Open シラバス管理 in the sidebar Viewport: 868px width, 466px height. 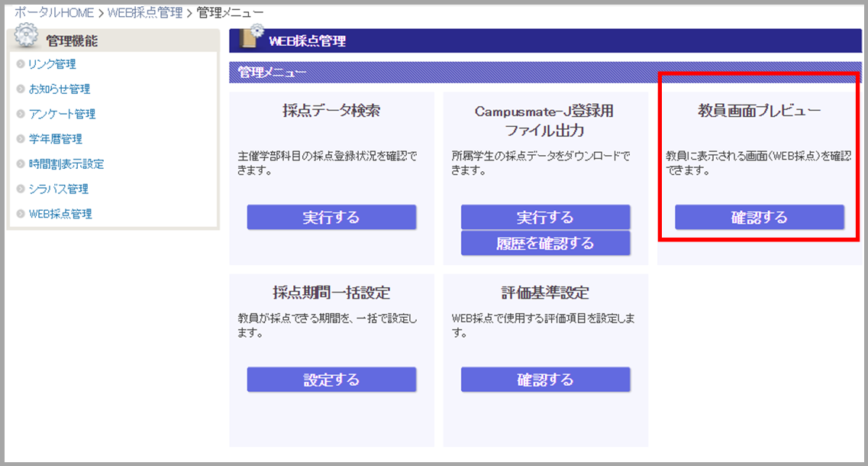[59, 189]
